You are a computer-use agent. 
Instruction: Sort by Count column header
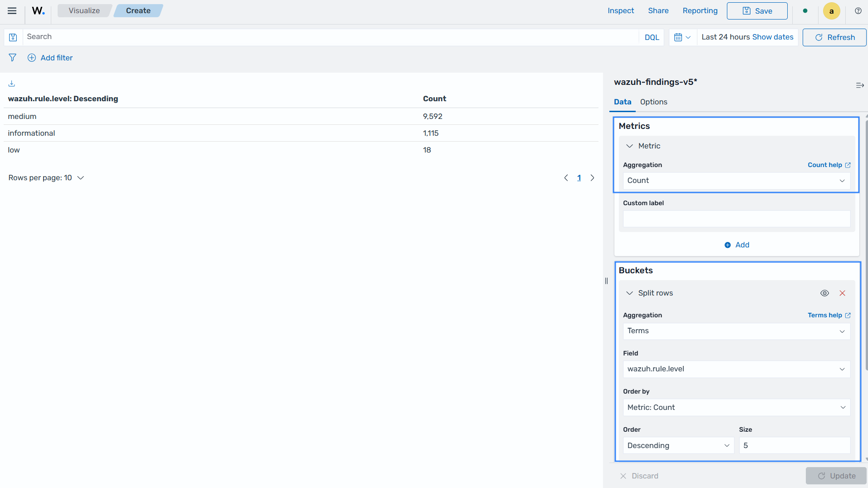(434, 99)
